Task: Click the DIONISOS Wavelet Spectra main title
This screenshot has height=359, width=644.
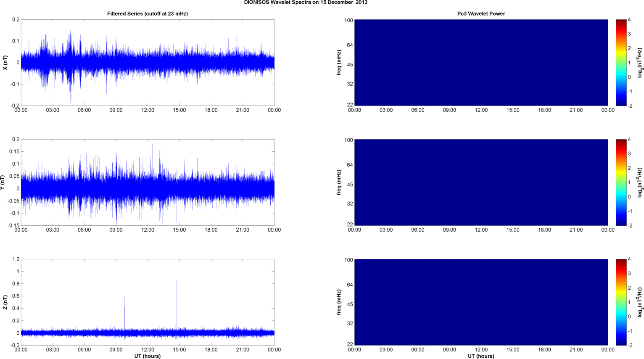Action: click(306, 3)
